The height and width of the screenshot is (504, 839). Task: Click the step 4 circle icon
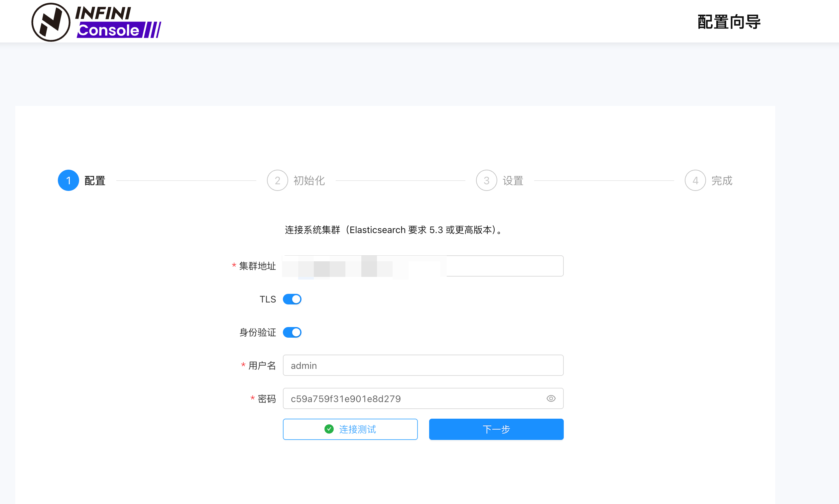695,180
